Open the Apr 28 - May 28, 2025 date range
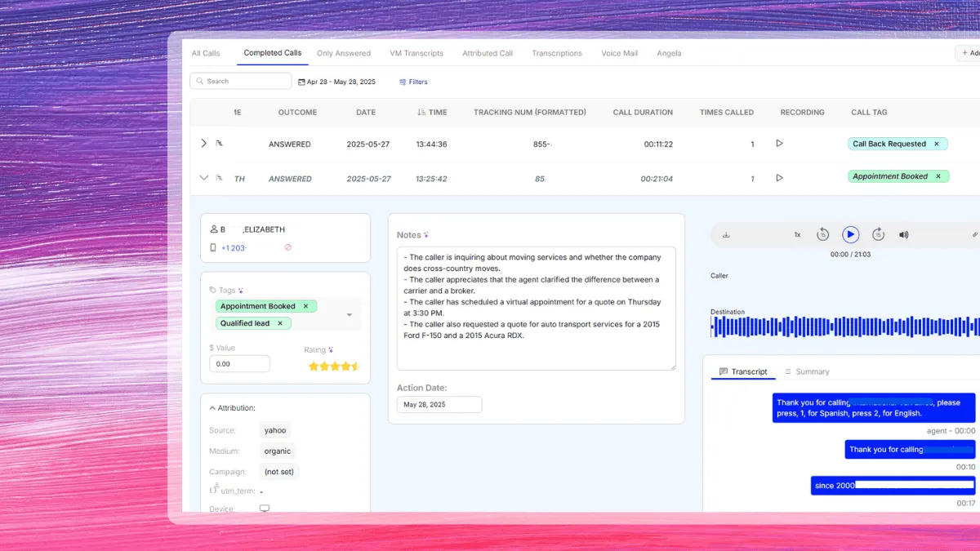The image size is (980, 551). [337, 82]
